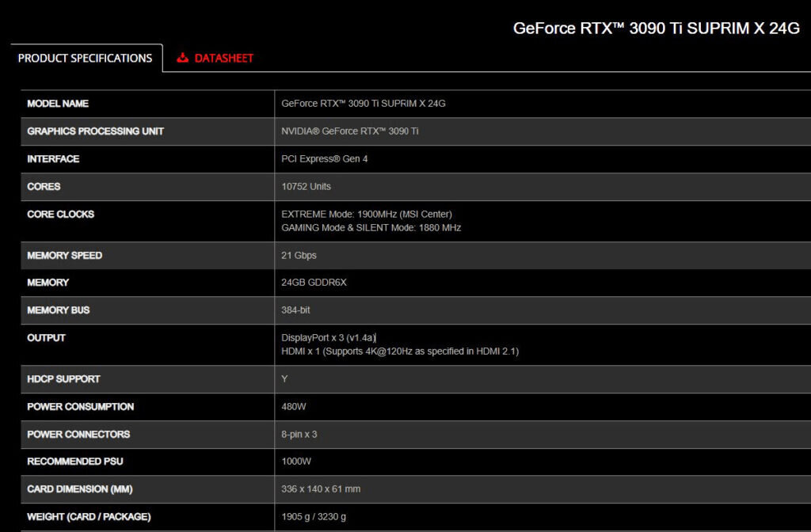Click the CORES row label
This screenshot has width=811, height=532.
click(44, 187)
